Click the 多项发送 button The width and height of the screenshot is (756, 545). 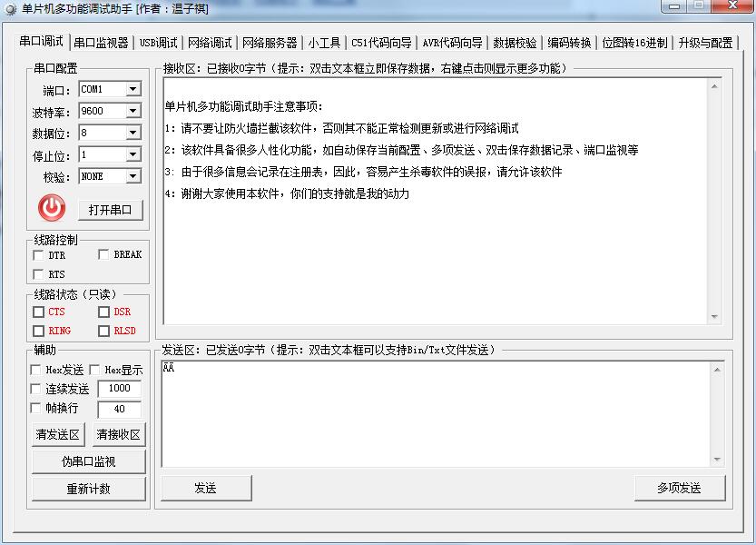pyautogui.click(x=679, y=488)
